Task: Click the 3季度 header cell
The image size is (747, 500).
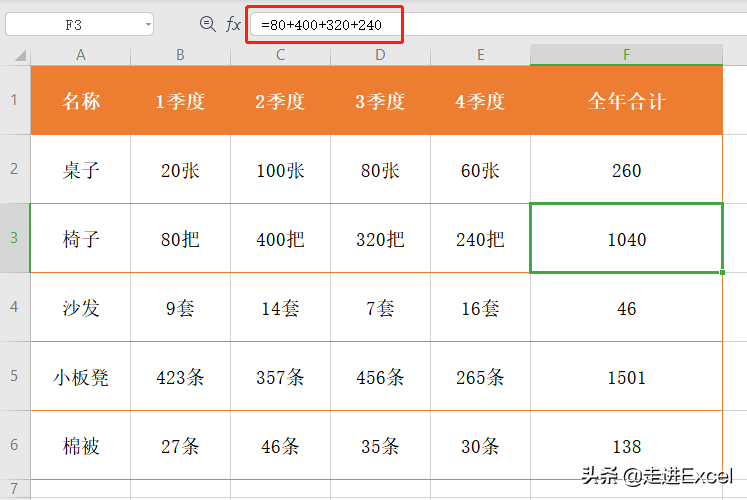Action: point(380,100)
